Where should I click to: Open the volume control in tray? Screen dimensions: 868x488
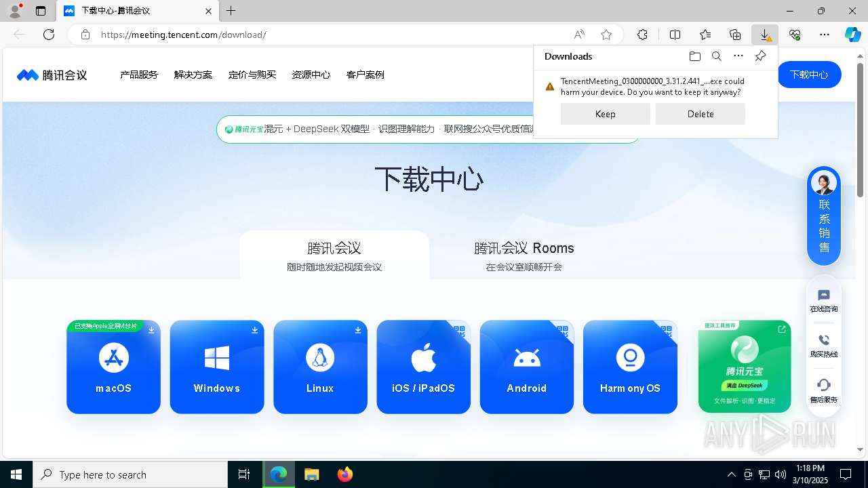pos(780,474)
